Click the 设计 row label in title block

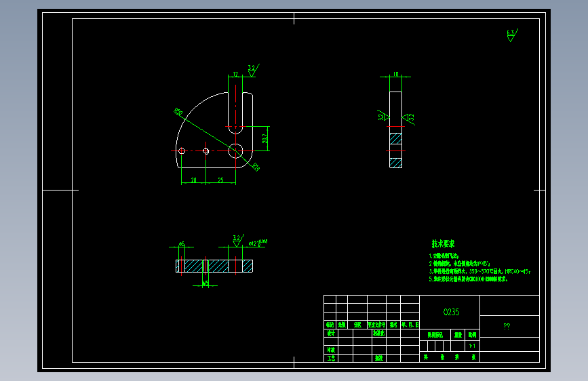click(x=331, y=333)
